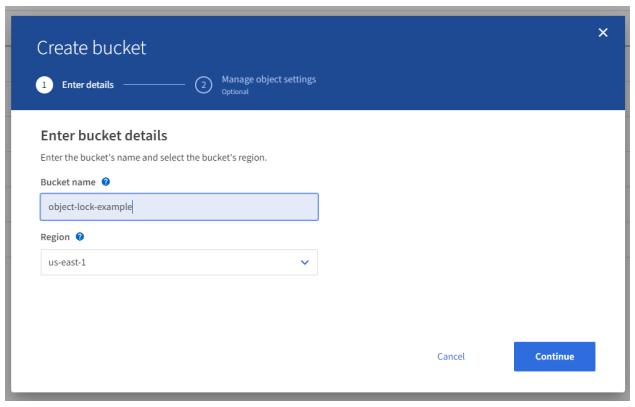Click the Bucket name help icon

coord(106,182)
